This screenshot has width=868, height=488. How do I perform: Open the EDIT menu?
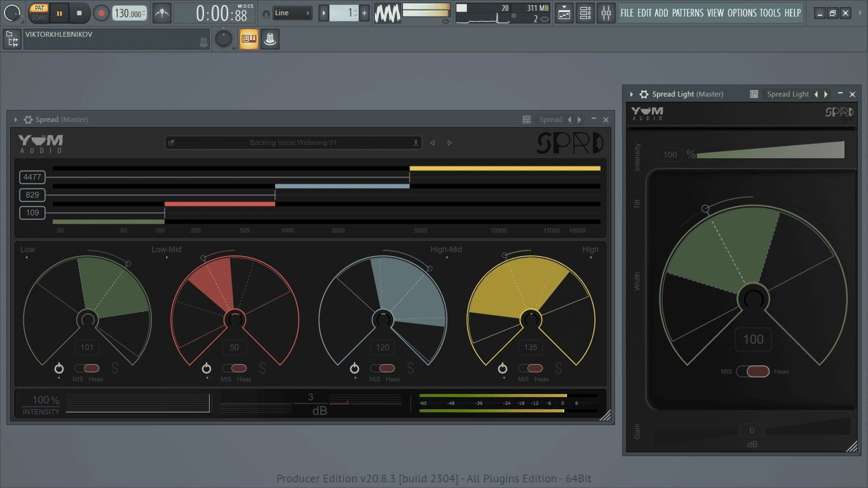coord(644,13)
